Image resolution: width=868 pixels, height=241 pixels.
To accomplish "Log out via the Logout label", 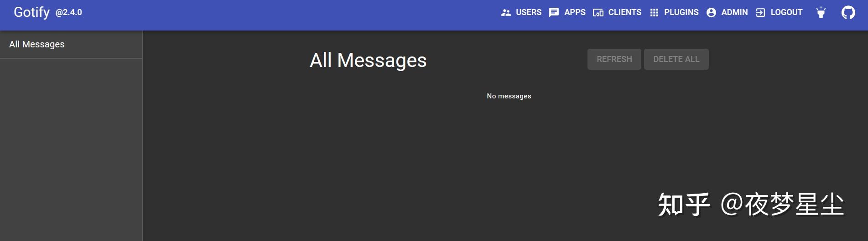I will coord(786,12).
